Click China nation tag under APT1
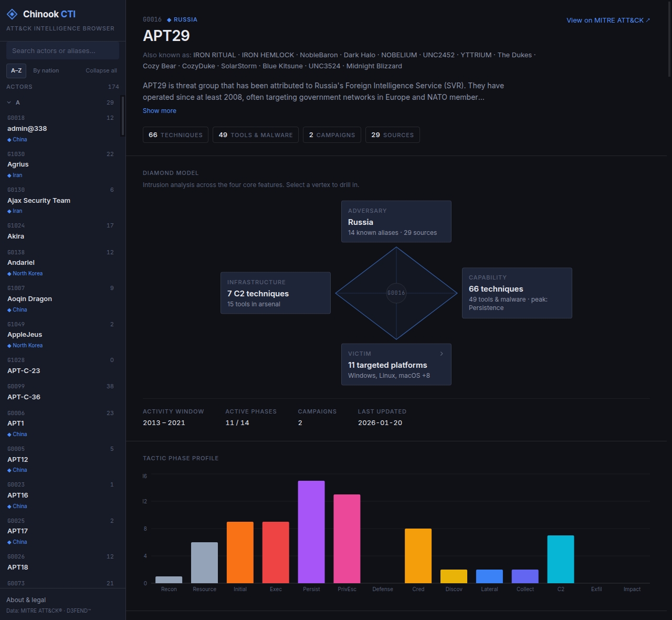The image size is (672, 620). (17, 435)
